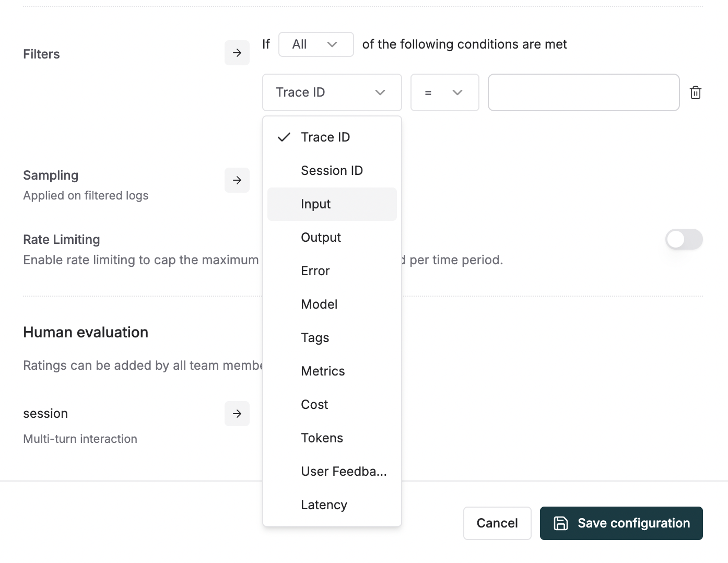728x563 pixels.
Task: Select Tags from the menu
Action: point(315,337)
